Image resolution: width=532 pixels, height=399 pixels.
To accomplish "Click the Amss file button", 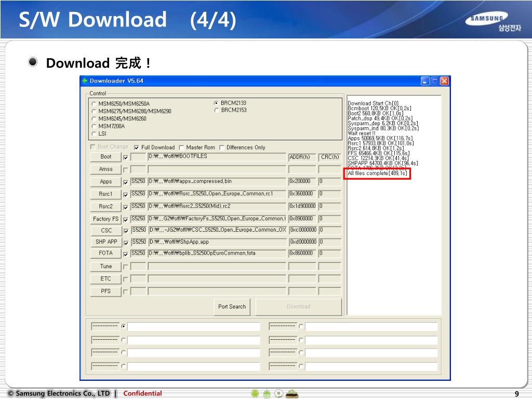I will [x=105, y=169].
